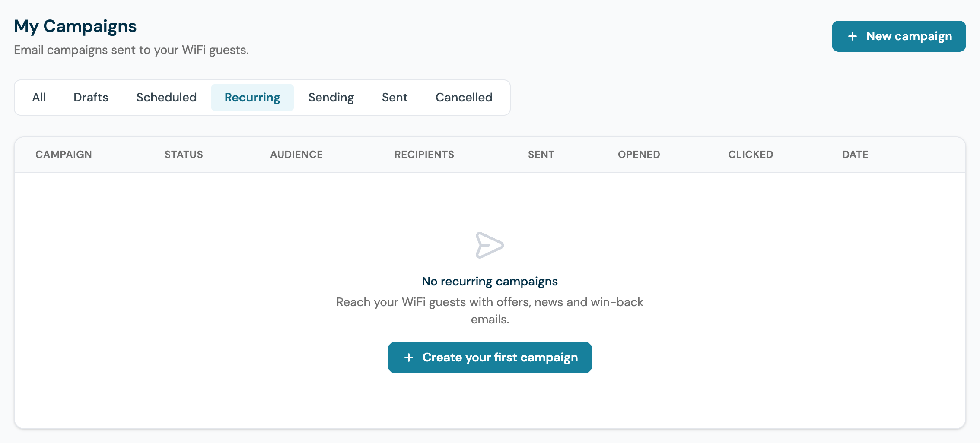Click the DATE column header

coord(855,155)
